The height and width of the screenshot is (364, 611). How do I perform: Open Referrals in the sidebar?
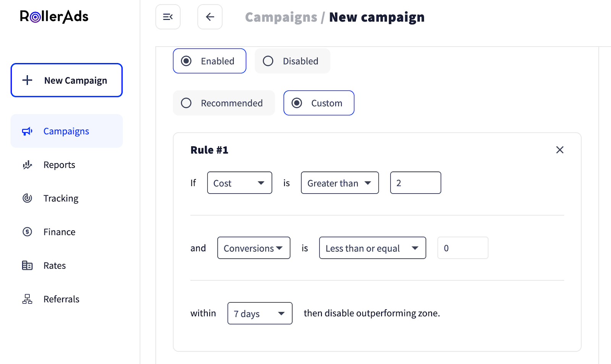pos(61,299)
